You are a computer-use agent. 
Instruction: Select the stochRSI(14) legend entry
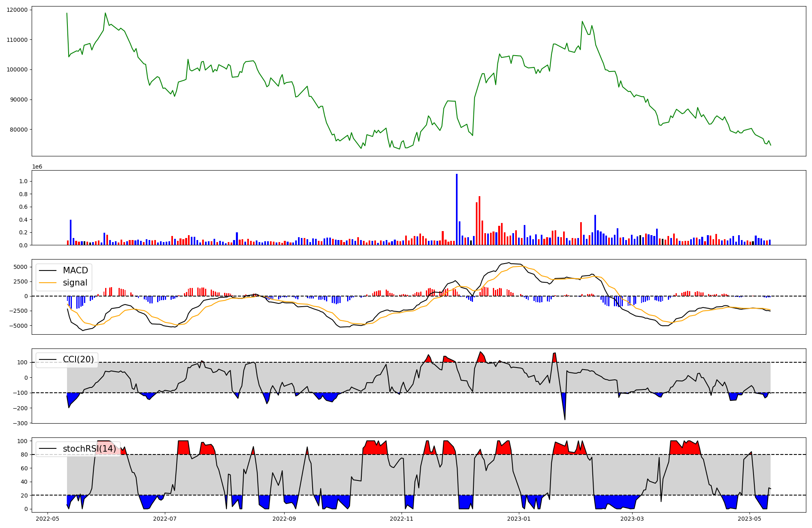coord(89,449)
